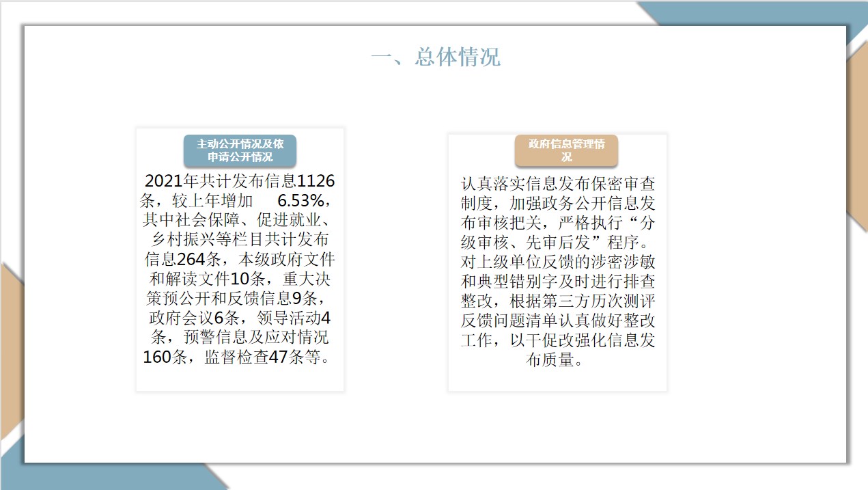Select the 政府信息管理情况 label box
868x490 pixels.
coord(566,150)
